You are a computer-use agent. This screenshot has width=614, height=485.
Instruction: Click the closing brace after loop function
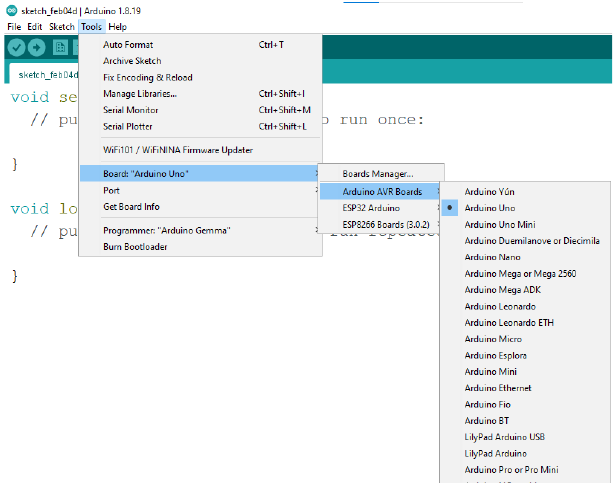pyautogui.click(x=14, y=276)
